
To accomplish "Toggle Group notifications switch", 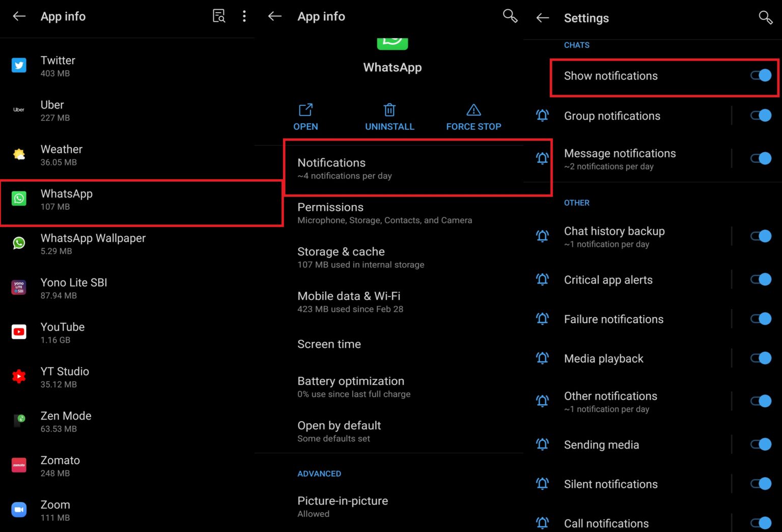I will pos(761,116).
